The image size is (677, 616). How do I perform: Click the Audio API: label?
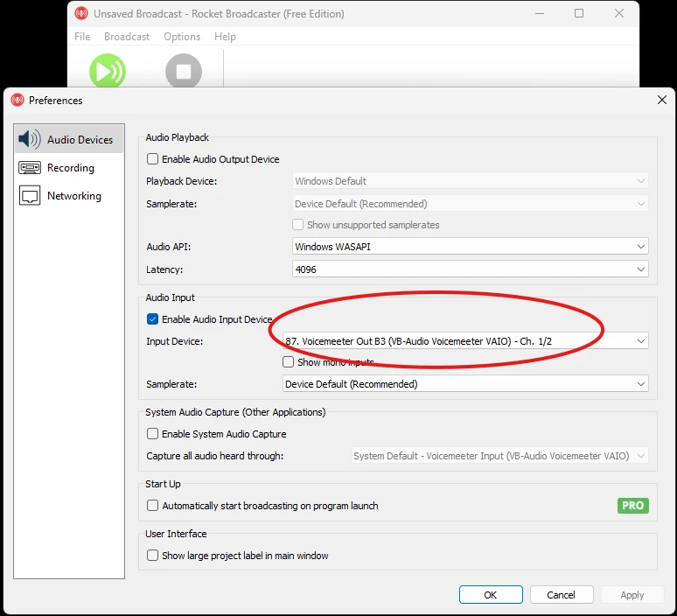169,246
